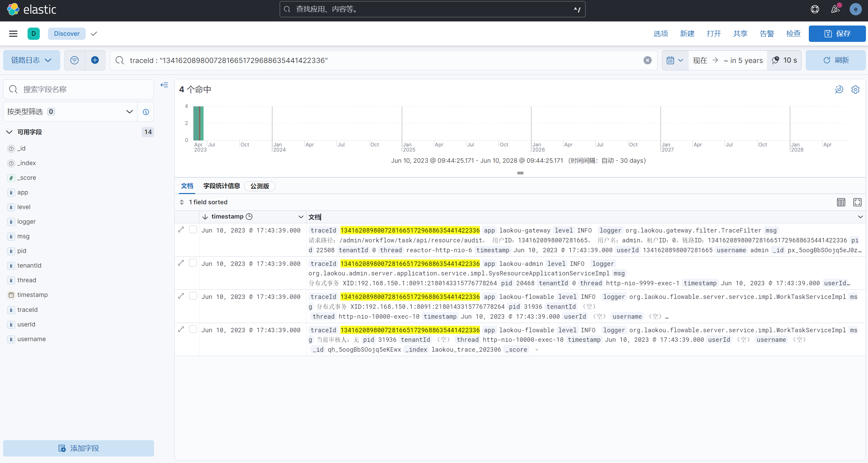Enter full screen mode for the table
Screen dimensions: 868x463
pyautogui.click(x=857, y=202)
